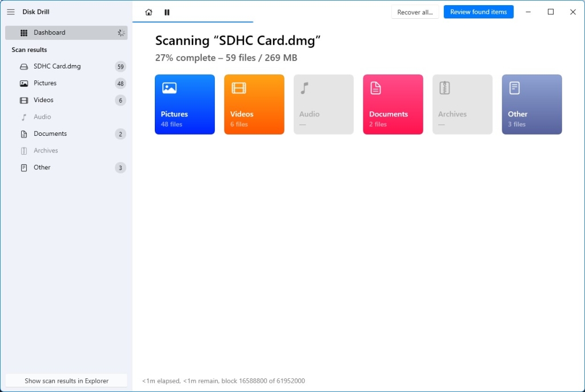Image resolution: width=585 pixels, height=392 pixels.
Task: Click the Documents page icon in the sidebar
Action: tap(23, 134)
